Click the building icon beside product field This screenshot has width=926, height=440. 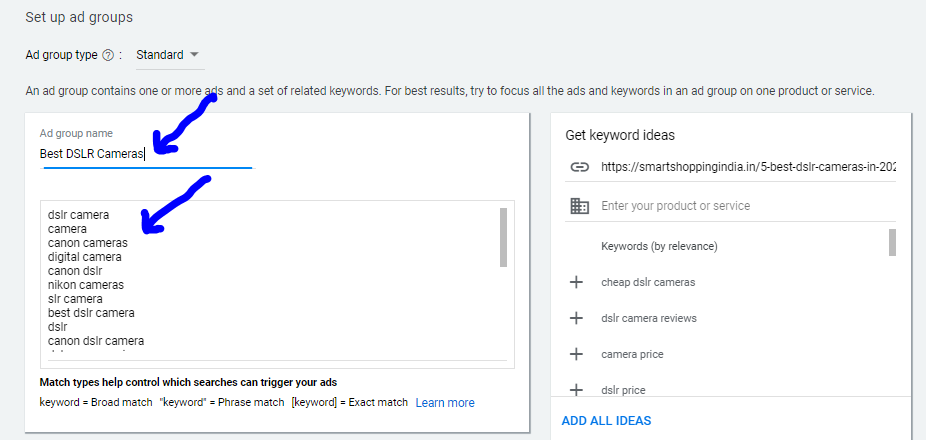tap(579, 206)
